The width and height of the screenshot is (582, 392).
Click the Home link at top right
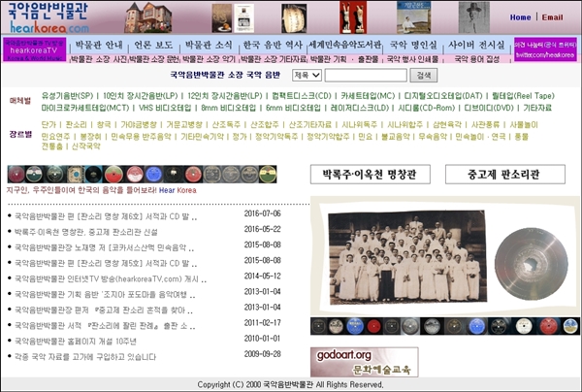(520, 17)
